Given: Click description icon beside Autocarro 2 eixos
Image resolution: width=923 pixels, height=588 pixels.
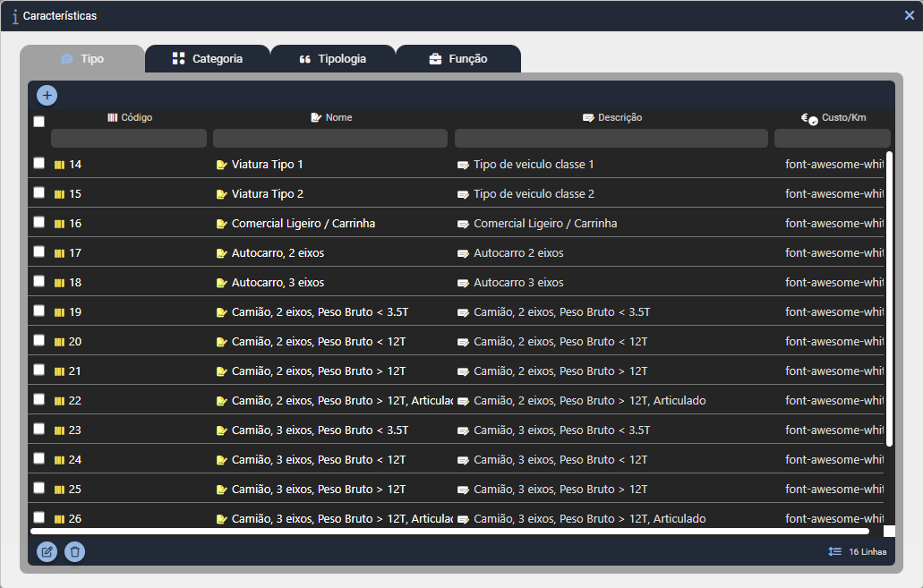Looking at the screenshot, I should [x=463, y=253].
